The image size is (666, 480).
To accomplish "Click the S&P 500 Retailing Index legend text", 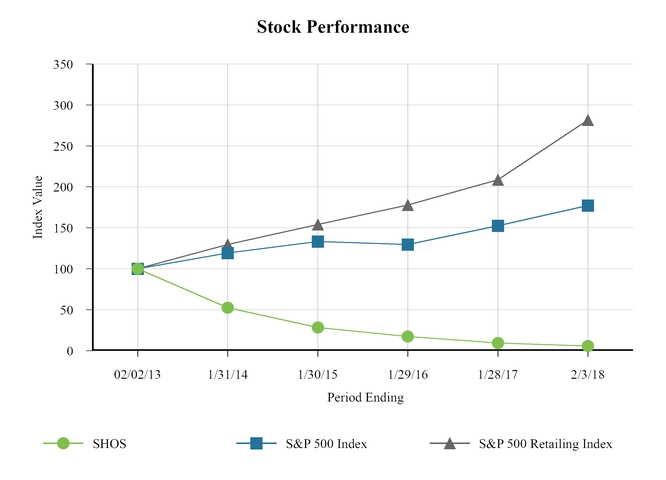I will point(545,443).
